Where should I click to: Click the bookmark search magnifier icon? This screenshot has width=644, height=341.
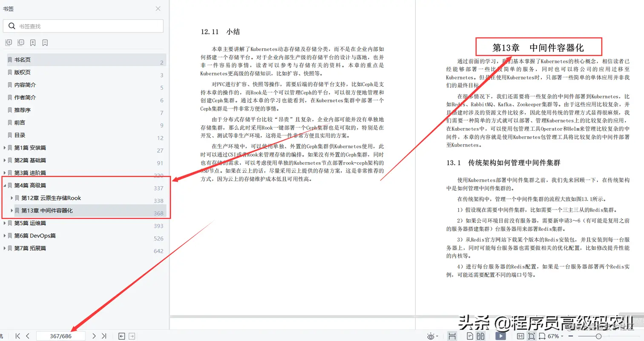[12, 26]
